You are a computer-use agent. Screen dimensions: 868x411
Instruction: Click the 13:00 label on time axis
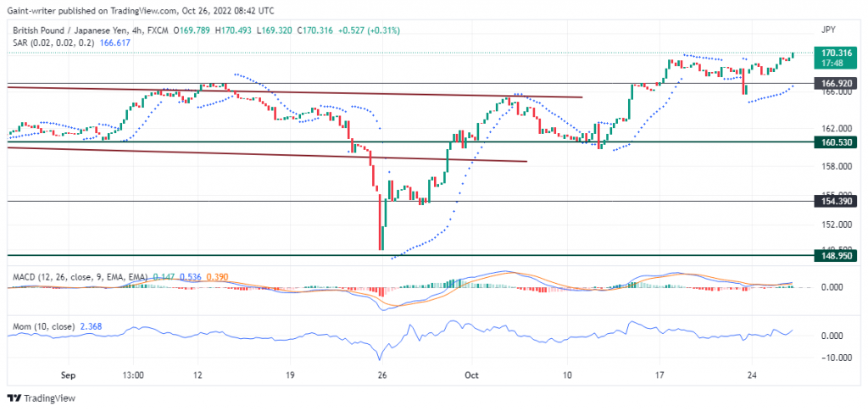(x=133, y=375)
